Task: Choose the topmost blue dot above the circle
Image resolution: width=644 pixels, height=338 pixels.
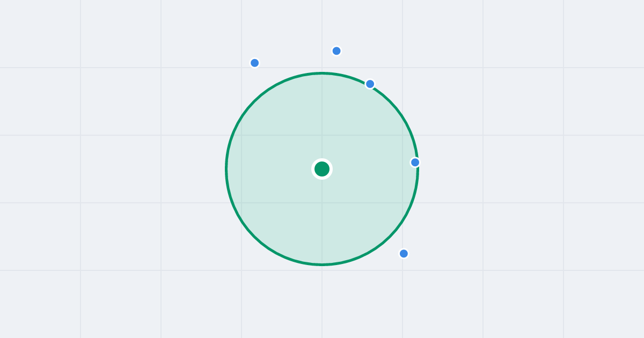Action: (x=336, y=51)
